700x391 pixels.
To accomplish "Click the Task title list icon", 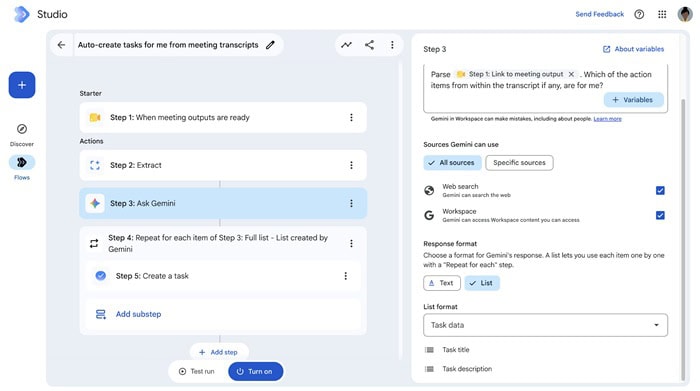I will (429, 350).
